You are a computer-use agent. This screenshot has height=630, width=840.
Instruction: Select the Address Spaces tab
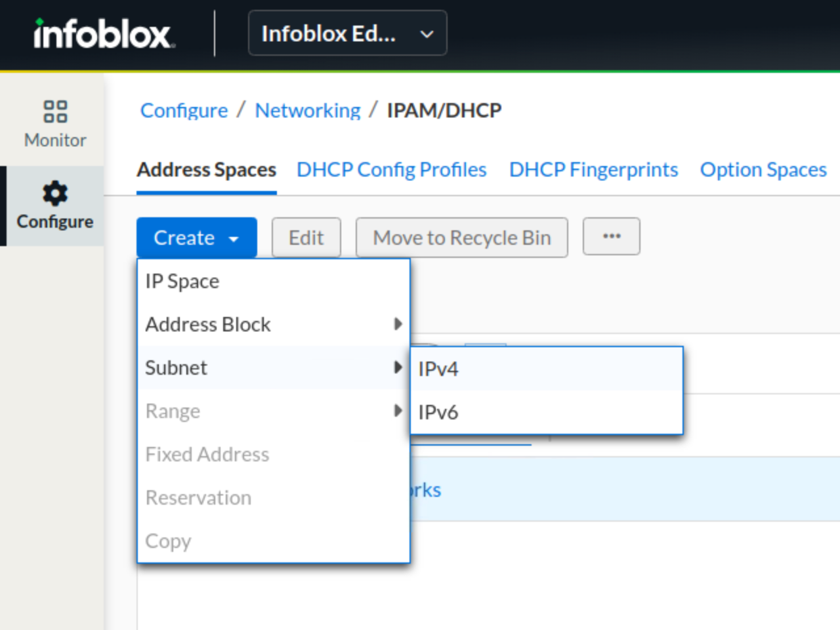[206, 170]
